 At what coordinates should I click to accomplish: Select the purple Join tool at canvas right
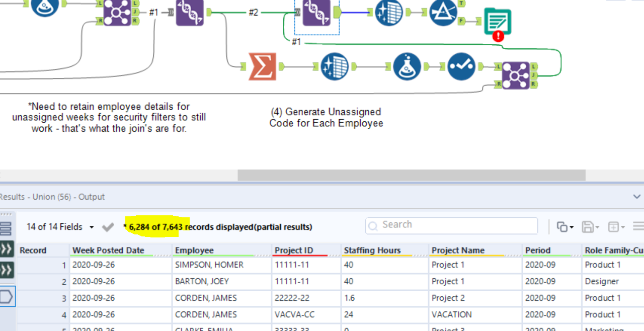coord(516,74)
